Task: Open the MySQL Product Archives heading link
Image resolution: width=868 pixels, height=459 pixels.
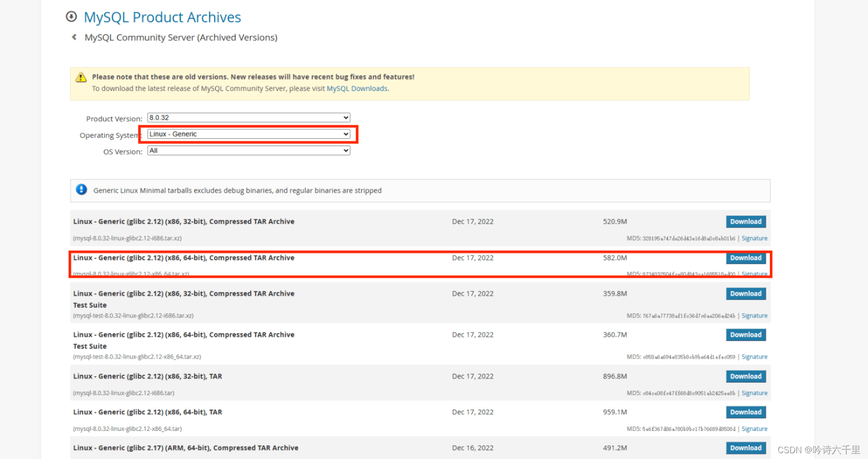Action: point(162,17)
